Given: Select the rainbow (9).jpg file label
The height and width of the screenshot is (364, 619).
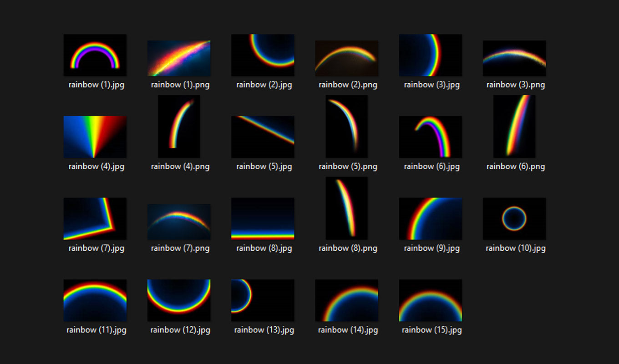Looking at the screenshot, I should pyautogui.click(x=431, y=248).
